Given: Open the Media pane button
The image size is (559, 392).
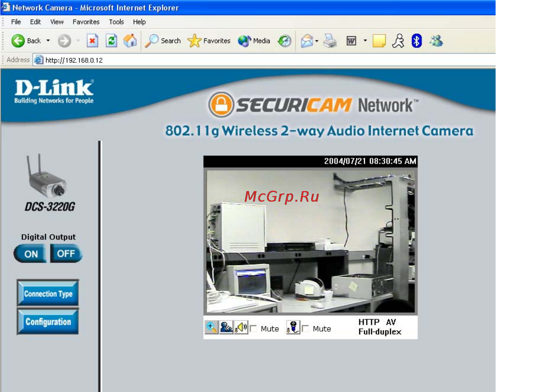Looking at the screenshot, I should pos(254,41).
